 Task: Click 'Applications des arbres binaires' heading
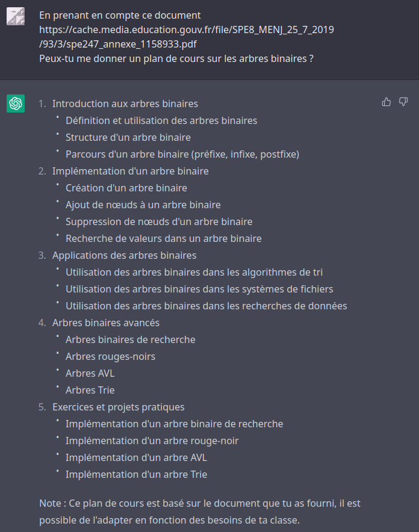(124, 255)
